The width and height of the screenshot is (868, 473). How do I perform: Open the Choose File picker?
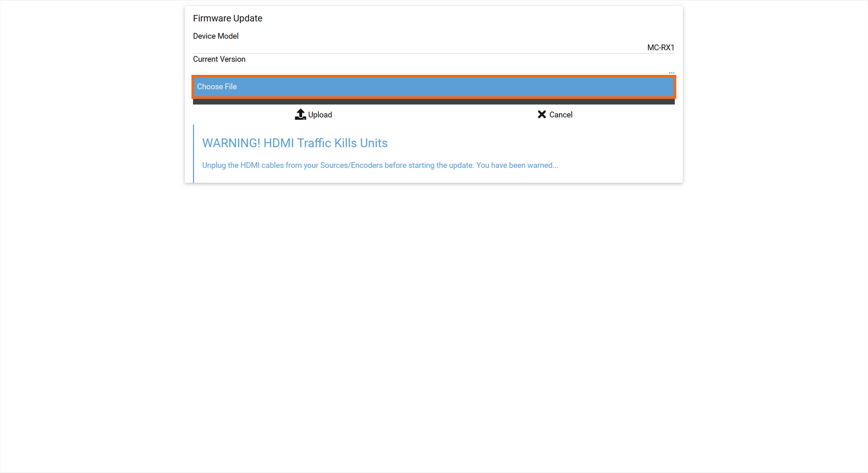pyautogui.click(x=434, y=87)
